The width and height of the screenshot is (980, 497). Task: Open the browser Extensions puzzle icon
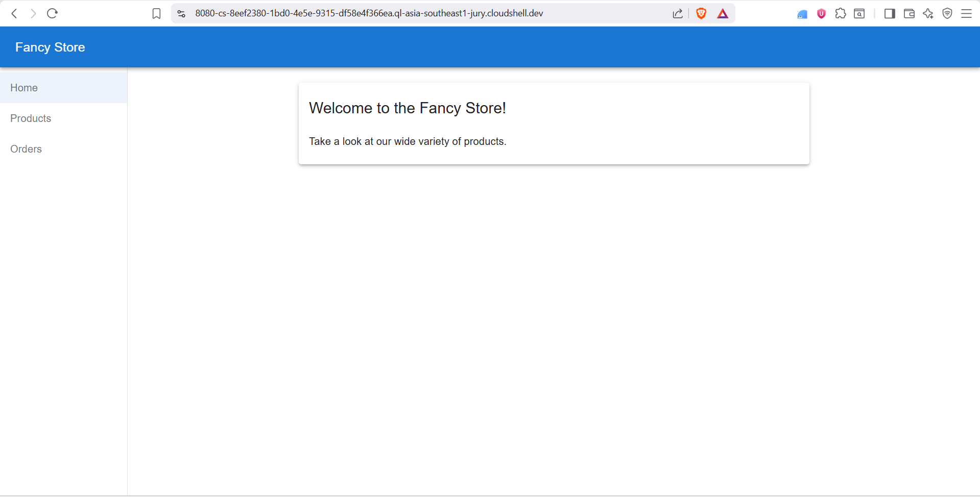click(841, 14)
